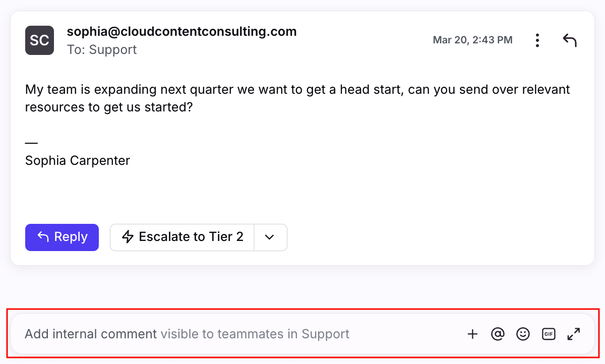Click the To: Support recipient line

coord(102,49)
